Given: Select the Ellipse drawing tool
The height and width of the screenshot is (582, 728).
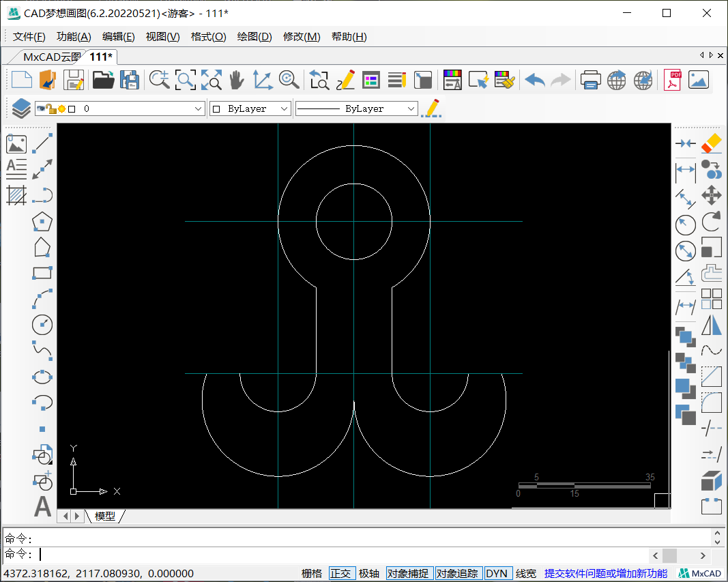Looking at the screenshot, I should (x=42, y=377).
